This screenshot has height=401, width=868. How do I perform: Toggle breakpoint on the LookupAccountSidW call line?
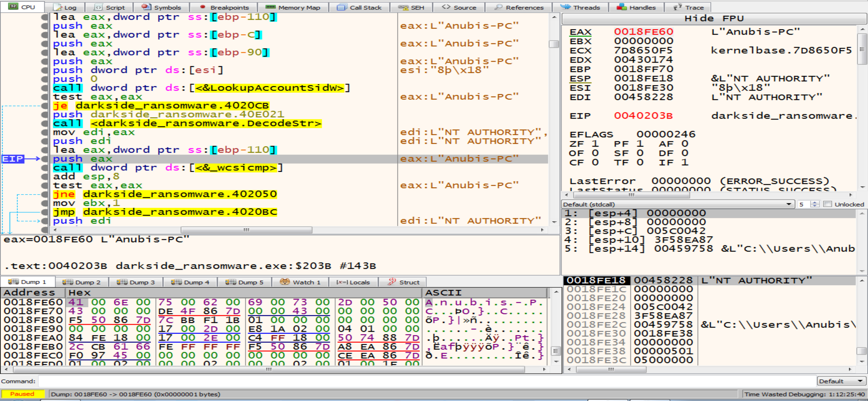pos(45,88)
